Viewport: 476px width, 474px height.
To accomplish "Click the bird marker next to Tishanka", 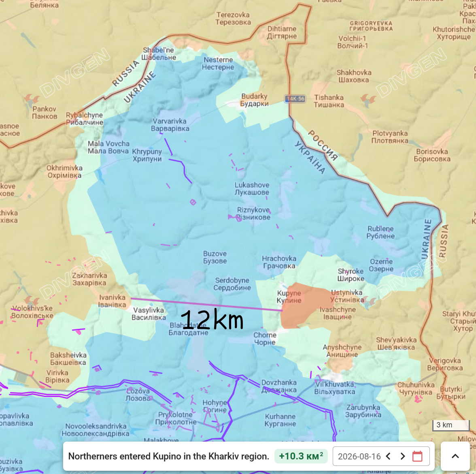I will click(x=368, y=100).
